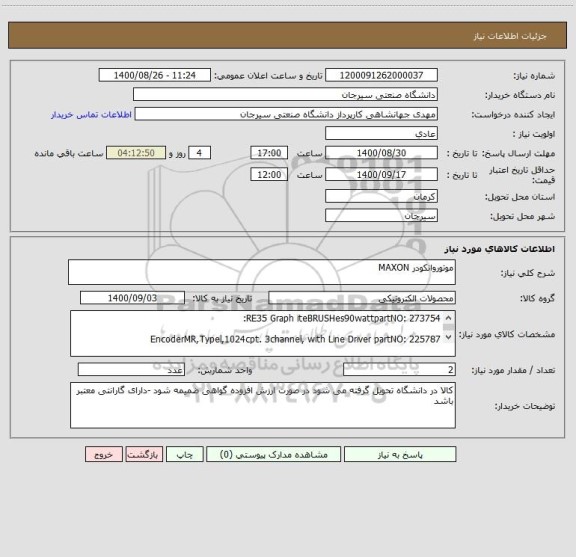Open اطلاعات تماس خریدار link
576x557 pixels.
tap(91, 115)
